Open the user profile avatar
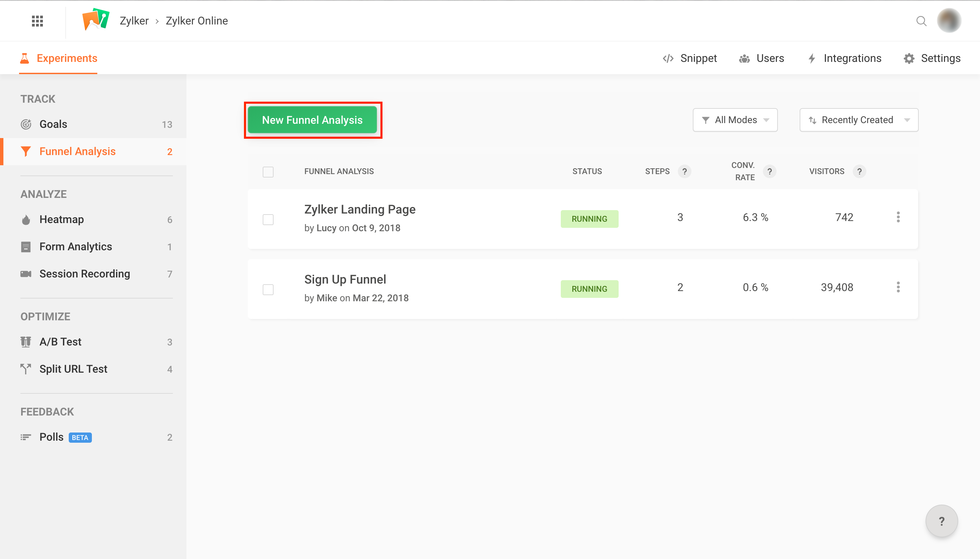 click(x=949, y=21)
